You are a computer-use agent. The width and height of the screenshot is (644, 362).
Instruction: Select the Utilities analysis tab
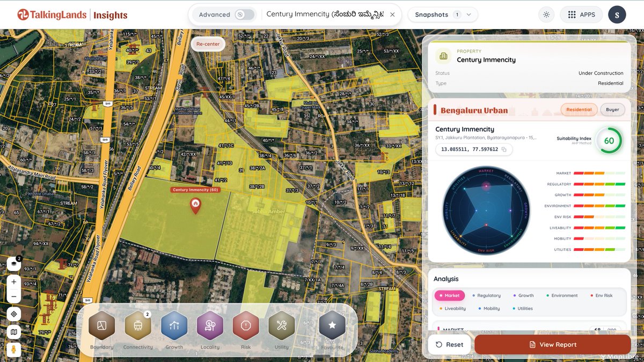coord(522,308)
